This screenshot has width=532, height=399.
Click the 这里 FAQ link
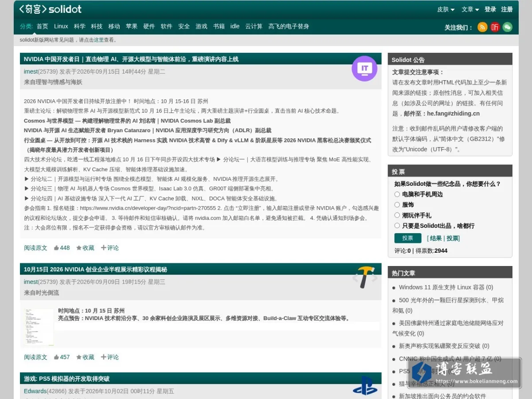click(x=98, y=40)
